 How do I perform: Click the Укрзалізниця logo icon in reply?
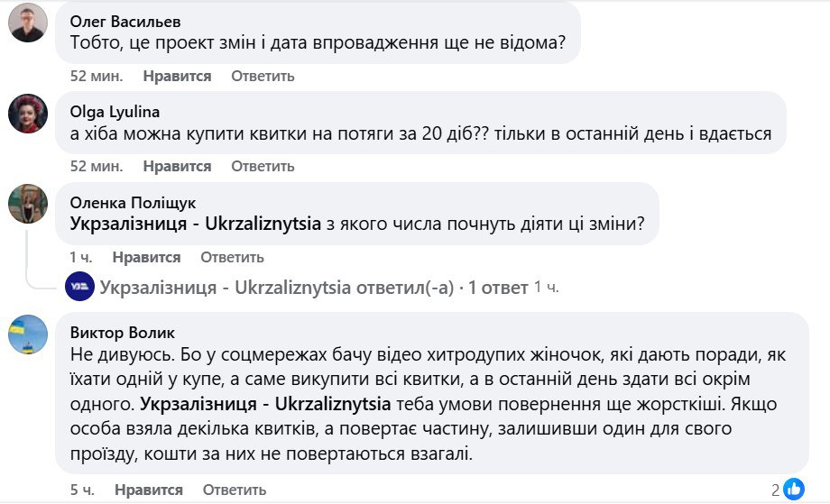(x=79, y=288)
